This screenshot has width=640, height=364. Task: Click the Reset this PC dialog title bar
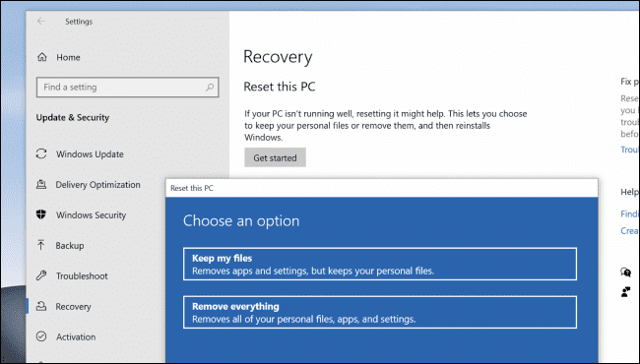[x=382, y=188]
